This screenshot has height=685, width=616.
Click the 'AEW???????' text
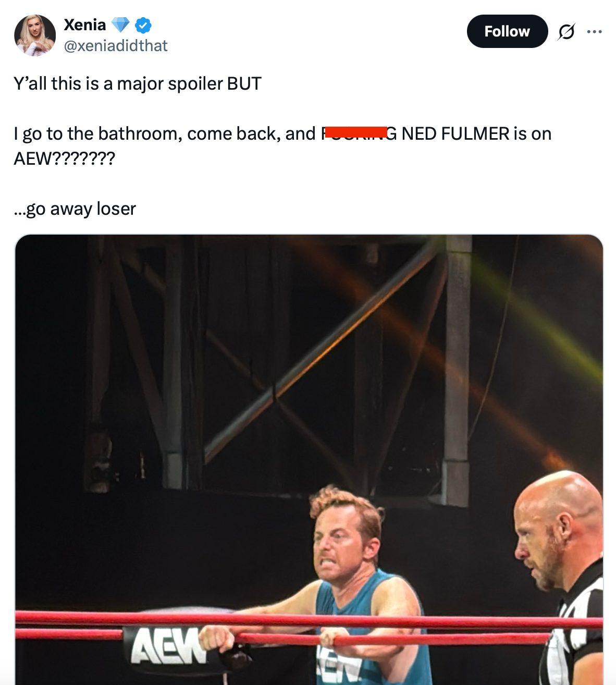tap(64, 158)
